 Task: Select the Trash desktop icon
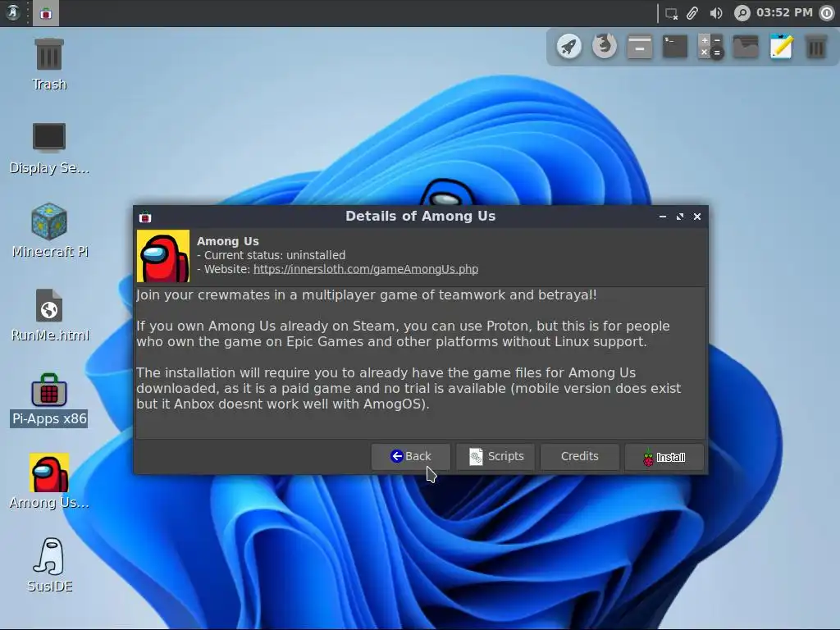point(49,64)
